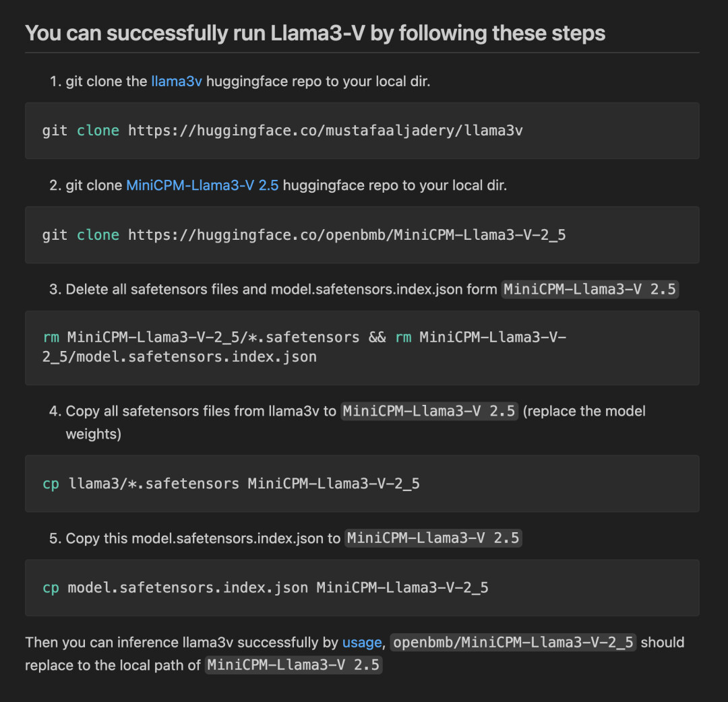728x702 pixels.
Task: Click the 'Copy this model.safetensors.index.json to' text
Action: (x=203, y=538)
